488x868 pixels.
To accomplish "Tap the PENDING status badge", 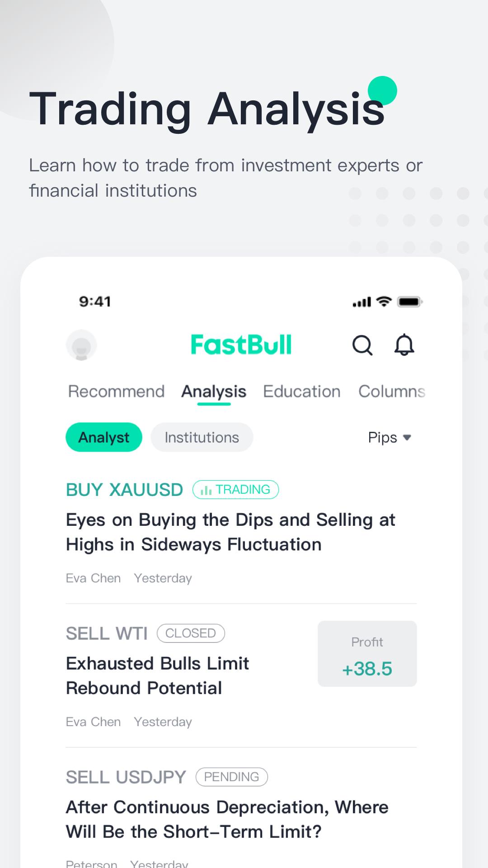I will [231, 777].
